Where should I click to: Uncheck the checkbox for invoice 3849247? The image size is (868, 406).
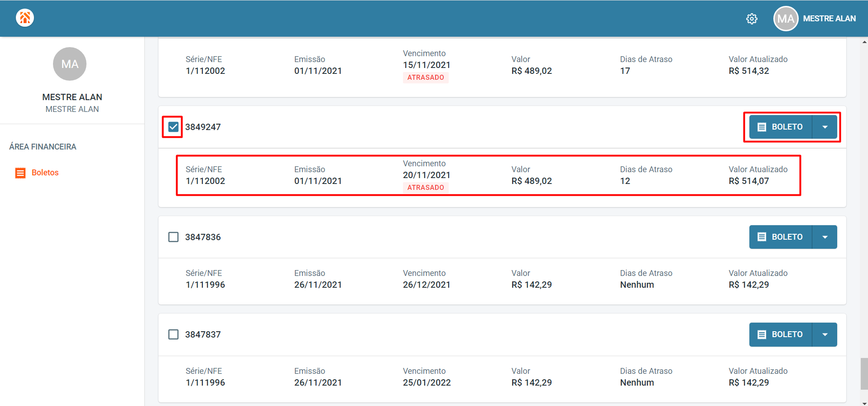click(173, 127)
